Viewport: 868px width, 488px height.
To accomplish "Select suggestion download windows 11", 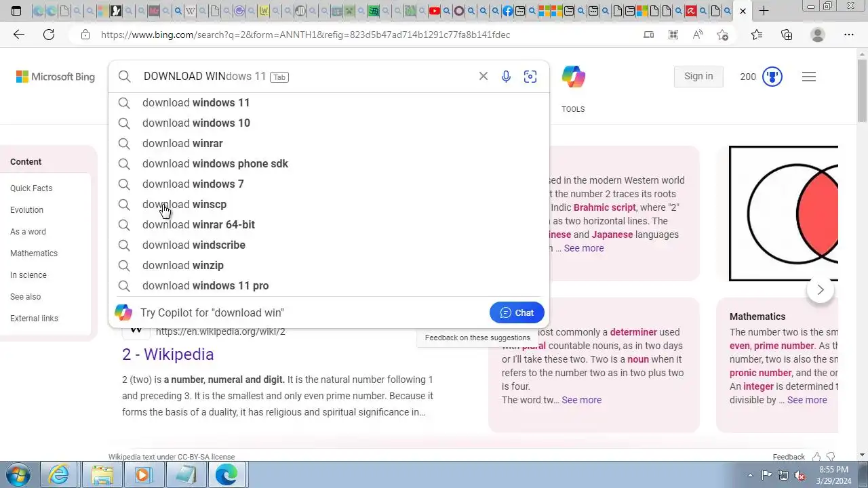I will click(329, 102).
